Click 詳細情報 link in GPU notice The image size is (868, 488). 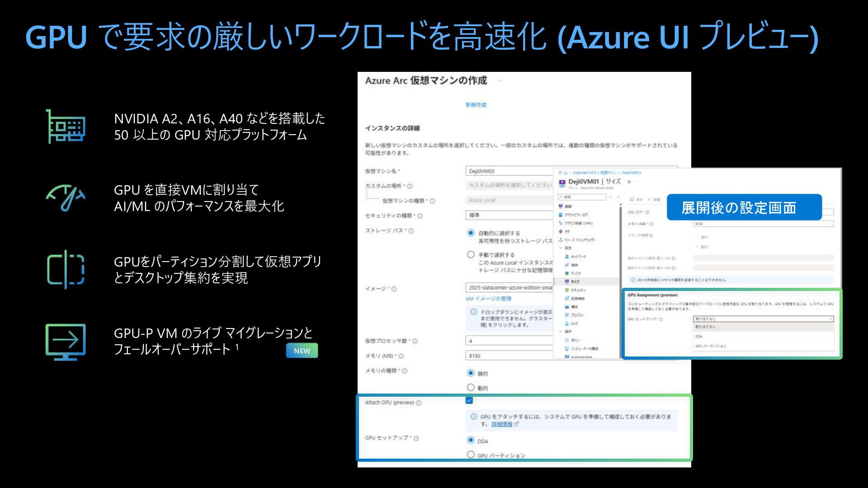pos(502,424)
